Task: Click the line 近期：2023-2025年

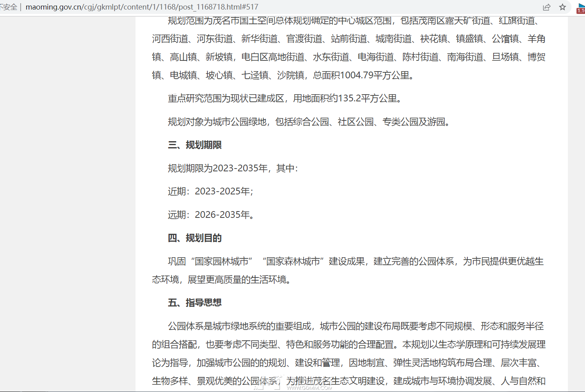Action: point(211,192)
